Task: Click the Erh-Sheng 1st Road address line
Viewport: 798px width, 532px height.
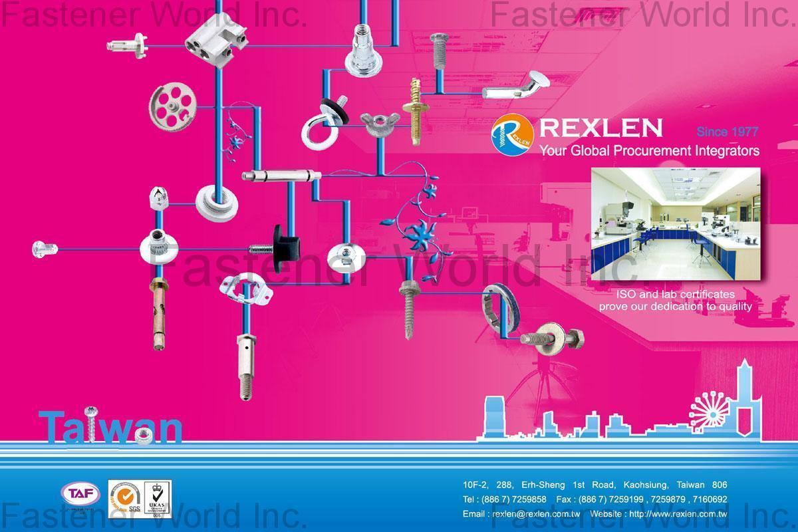Action: (595, 485)
